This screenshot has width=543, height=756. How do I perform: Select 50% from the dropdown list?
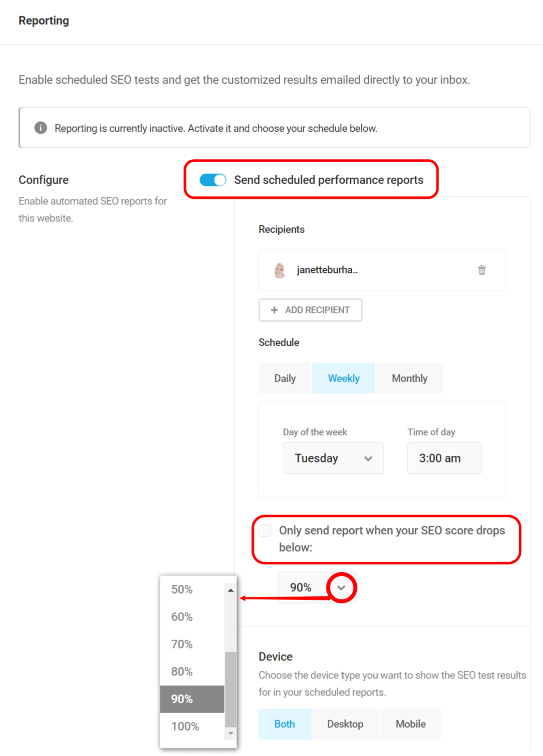pos(182,590)
